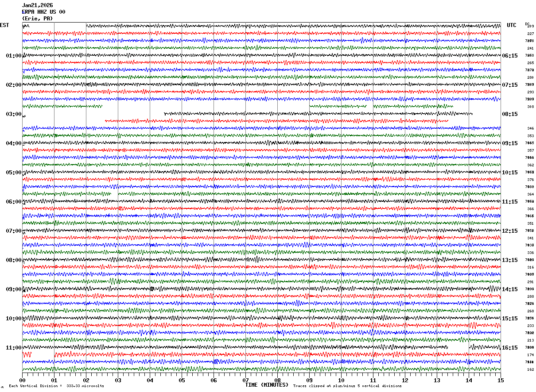
Task: Click the DC offset value 353
Action: click(530, 136)
